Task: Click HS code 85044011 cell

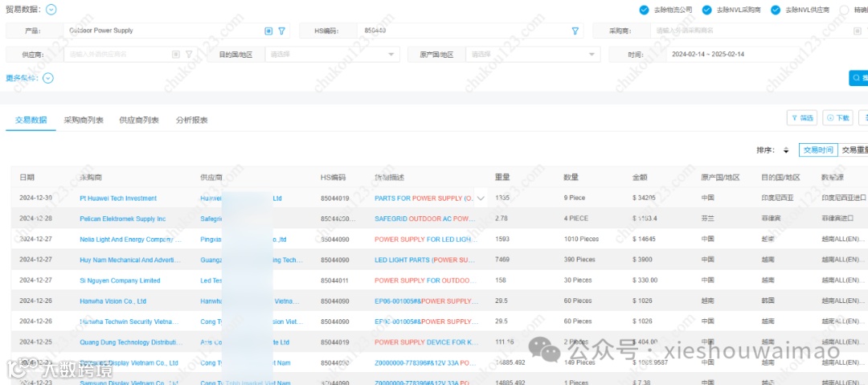Action: click(x=334, y=281)
